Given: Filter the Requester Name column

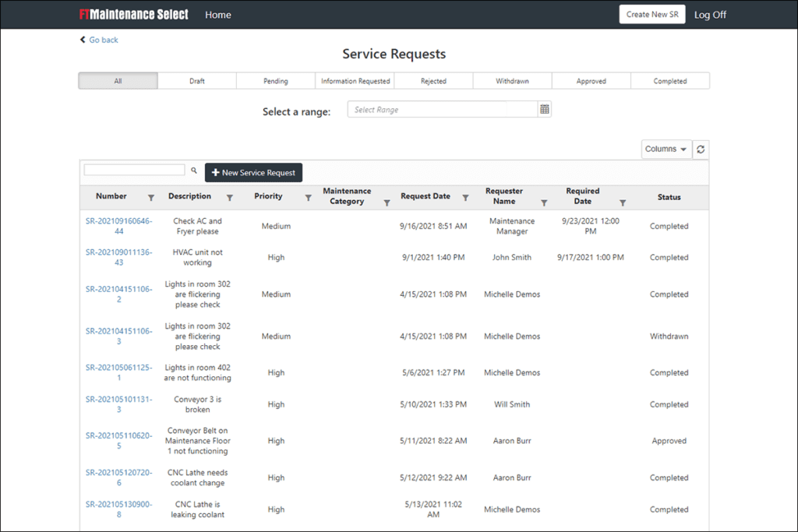Looking at the screenshot, I should point(544,203).
